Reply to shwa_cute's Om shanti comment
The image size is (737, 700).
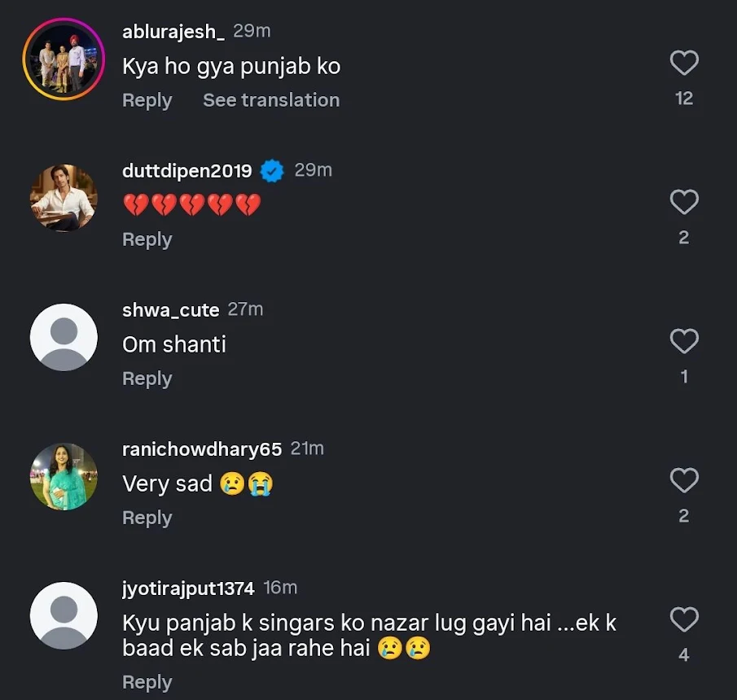point(147,378)
